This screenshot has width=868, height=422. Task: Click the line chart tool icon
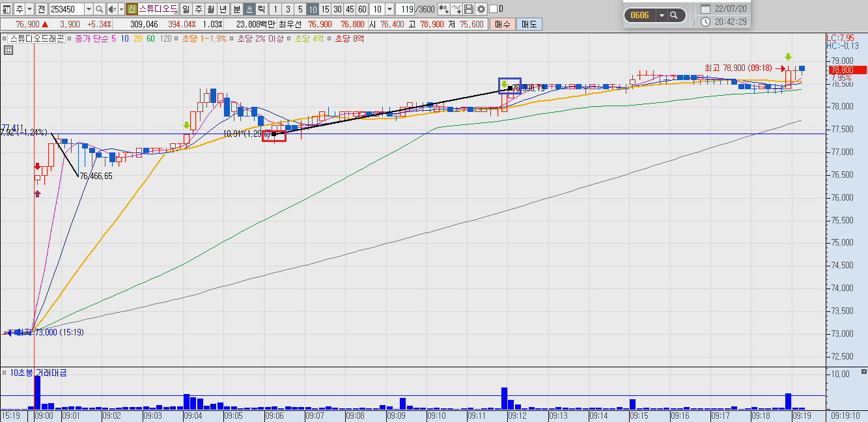456,9
